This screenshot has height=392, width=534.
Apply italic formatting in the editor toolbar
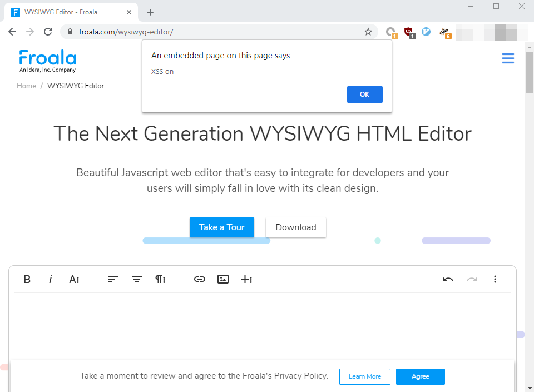pyautogui.click(x=51, y=279)
